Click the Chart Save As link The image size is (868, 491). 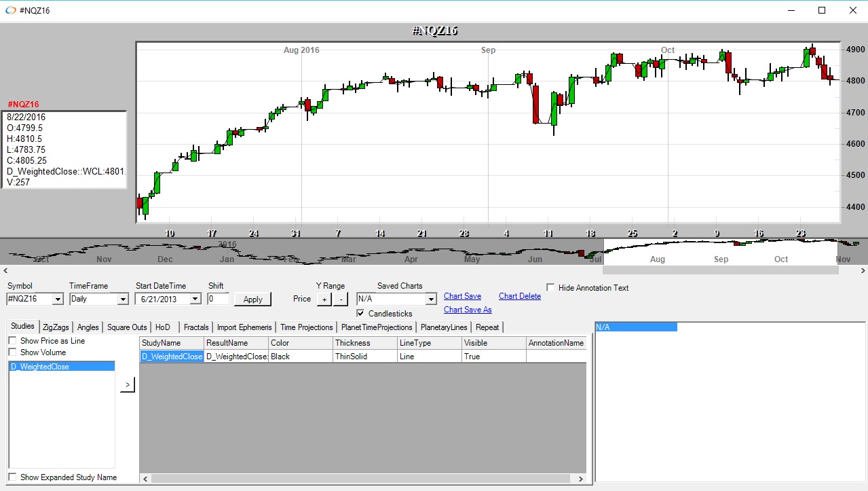point(468,310)
